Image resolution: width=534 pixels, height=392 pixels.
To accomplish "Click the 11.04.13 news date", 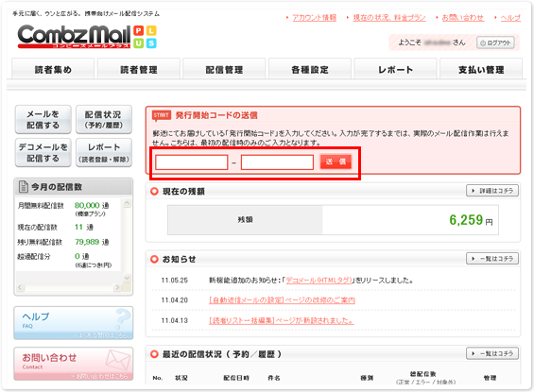I will 174,321.
